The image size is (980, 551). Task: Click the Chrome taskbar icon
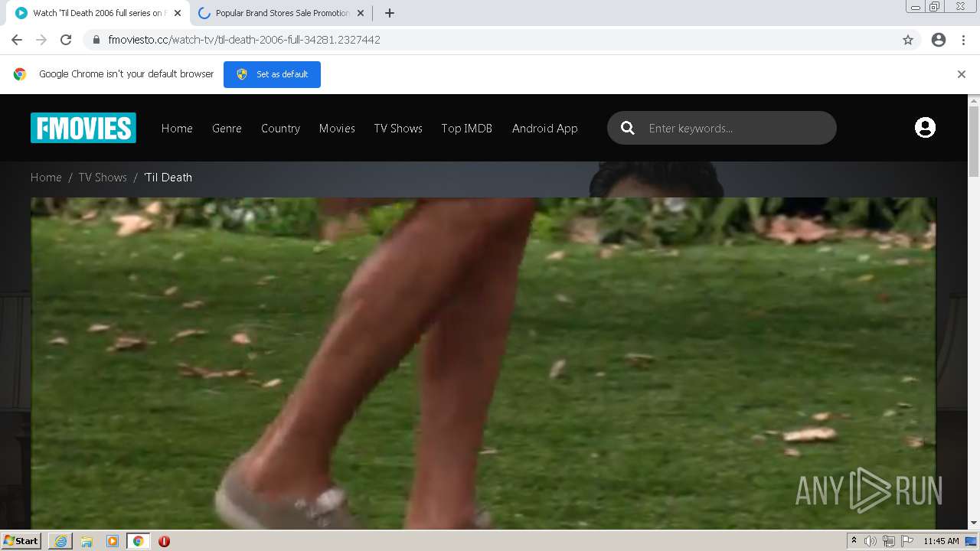pos(138,541)
